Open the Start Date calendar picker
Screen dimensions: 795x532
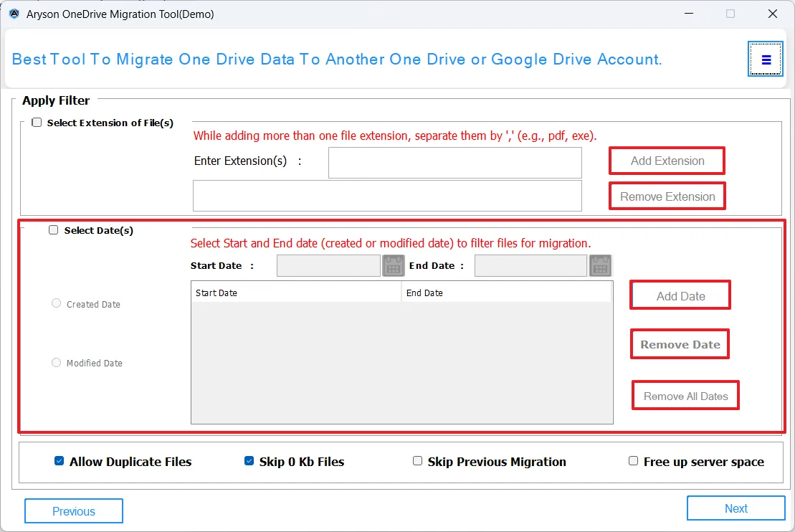point(394,266)
